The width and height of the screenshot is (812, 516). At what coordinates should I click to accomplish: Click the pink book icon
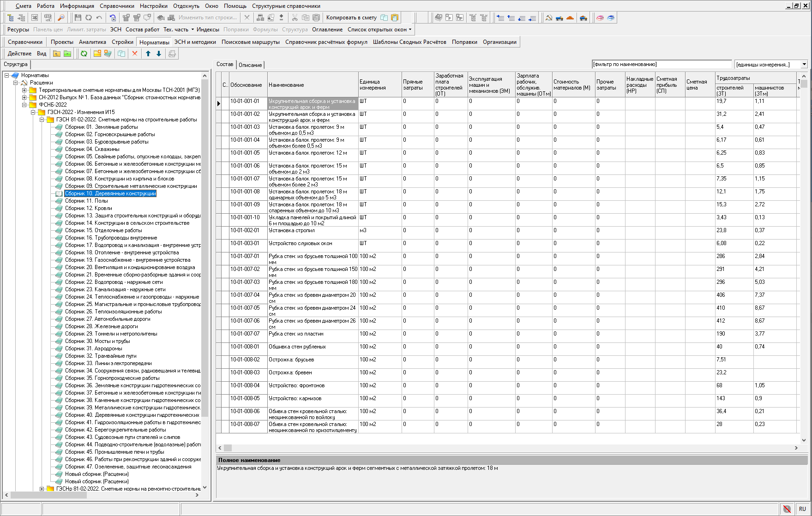point(600,18)
